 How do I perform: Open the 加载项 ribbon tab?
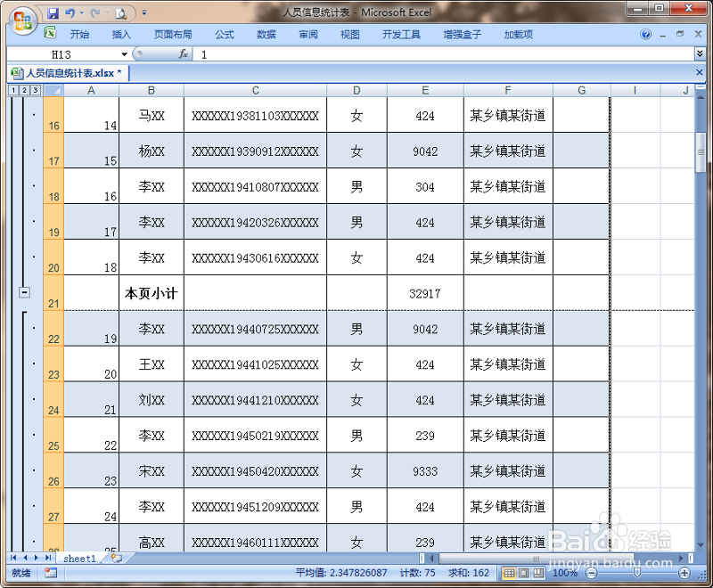(519, 34)
